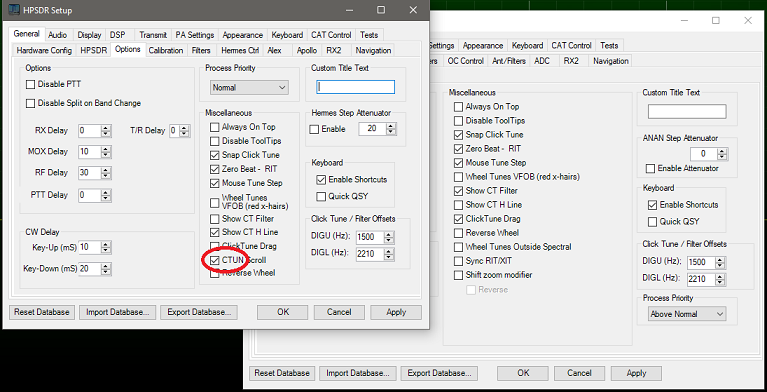
Task: Toggle Disable PTT checkbox
Action: [x=30, y=85]
